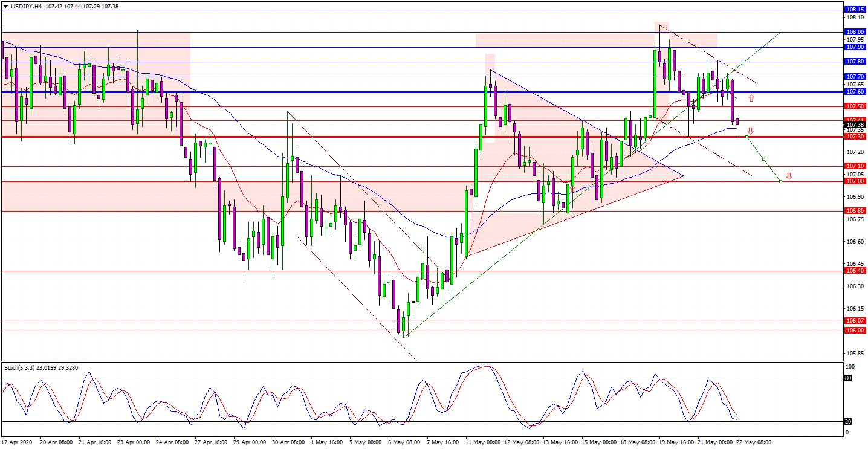
Task: Click the 107.70 price level tag
Action: point(855,77)
